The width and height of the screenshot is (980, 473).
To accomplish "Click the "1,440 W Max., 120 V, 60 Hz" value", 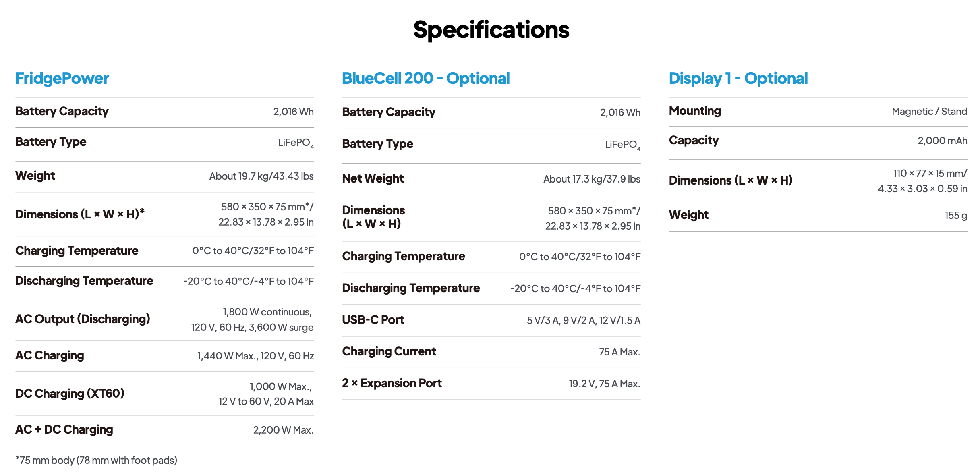I will pos(255,356).
